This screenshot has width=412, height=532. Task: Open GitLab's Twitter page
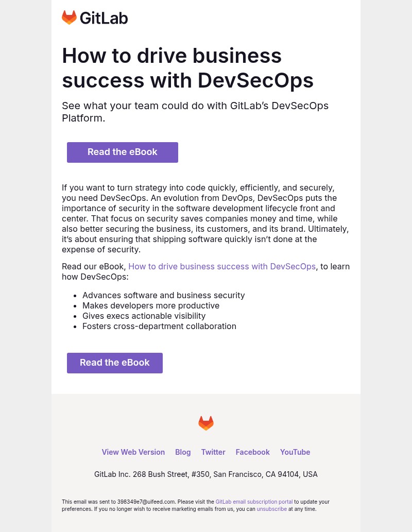tap(213, 452)
